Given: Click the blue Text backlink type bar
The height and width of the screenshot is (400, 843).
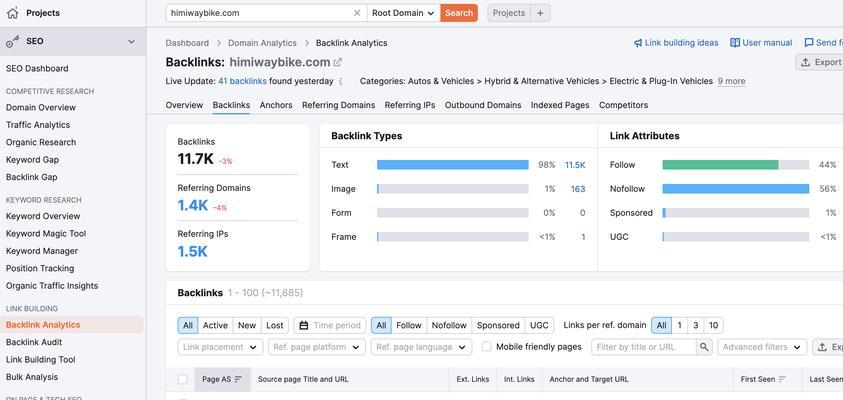Looking at the screenshot, I should click(453, 165).
